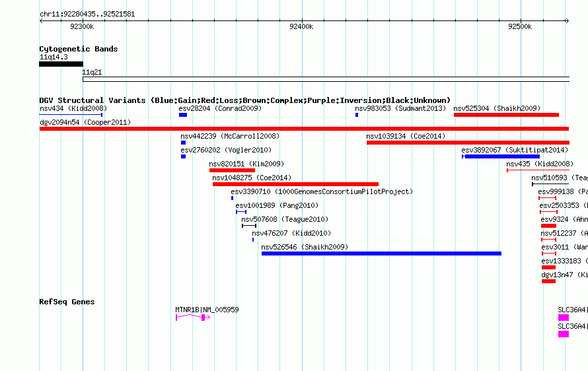Image resolution: width=588 pixels, height=371 pixels.
Task: Open the esv3011 variant label
Action: tap(565, 247)
